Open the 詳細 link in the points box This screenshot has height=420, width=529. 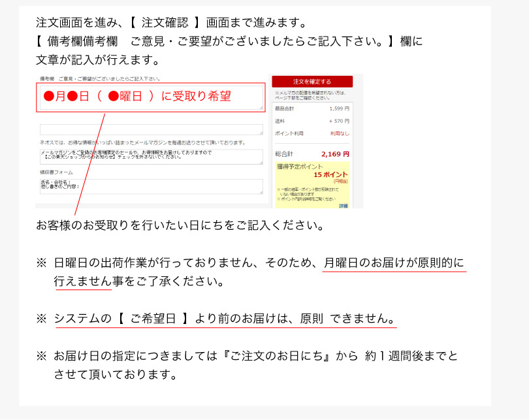click(x=344, y=206)
